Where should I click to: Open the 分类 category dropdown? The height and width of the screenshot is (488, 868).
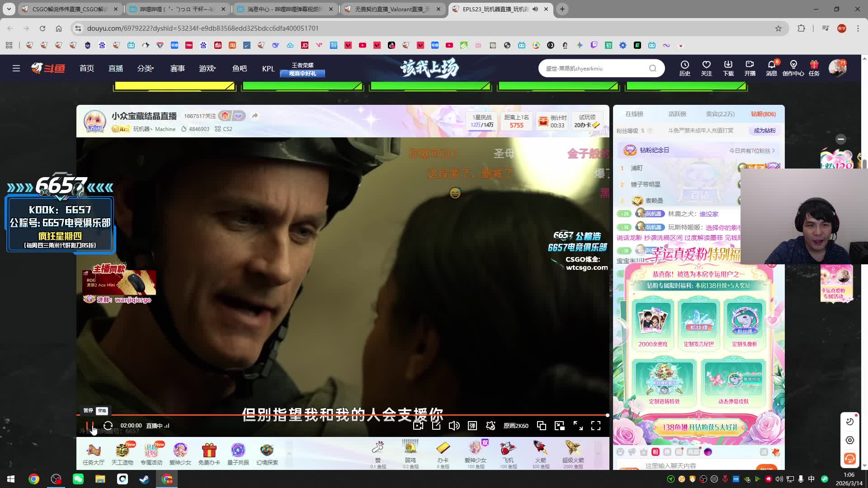146,68
